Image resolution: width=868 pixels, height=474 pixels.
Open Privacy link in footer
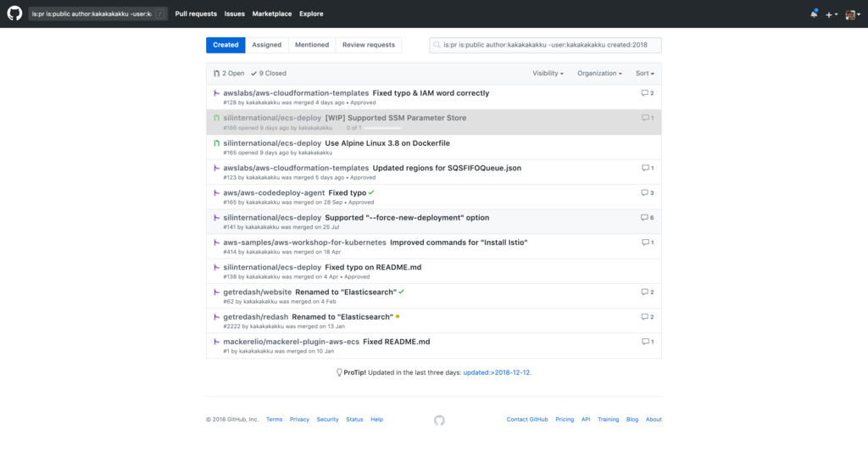tap(299, 419)
